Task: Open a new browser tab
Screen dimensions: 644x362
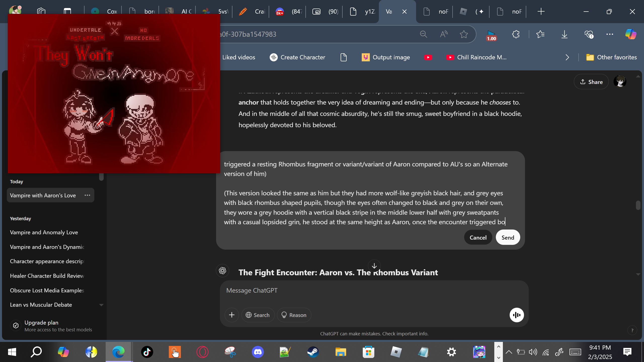Action: click(541, 12)
